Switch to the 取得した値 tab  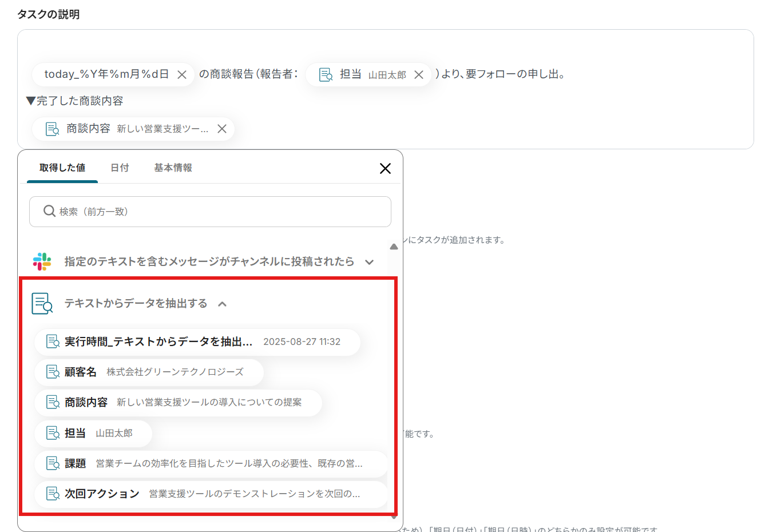click(62, 168)
